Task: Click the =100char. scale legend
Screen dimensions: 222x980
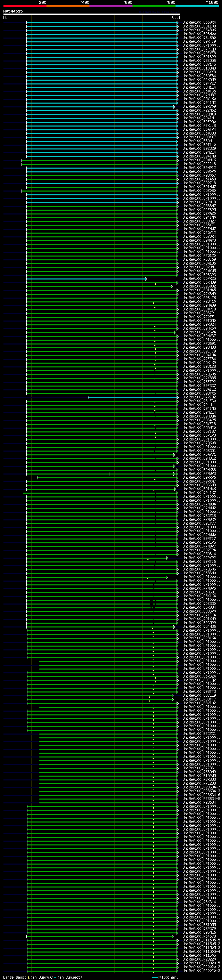Action: [165, 977]
